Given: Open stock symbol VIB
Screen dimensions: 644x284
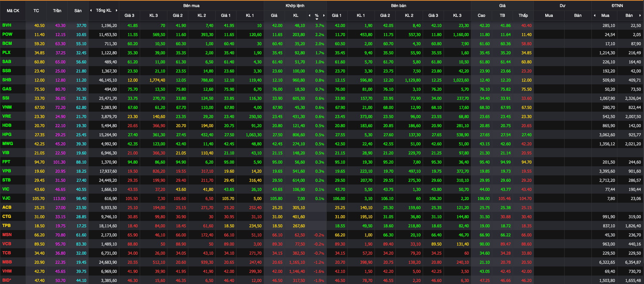Looking at the screenshot, I should tap(6, 153).
